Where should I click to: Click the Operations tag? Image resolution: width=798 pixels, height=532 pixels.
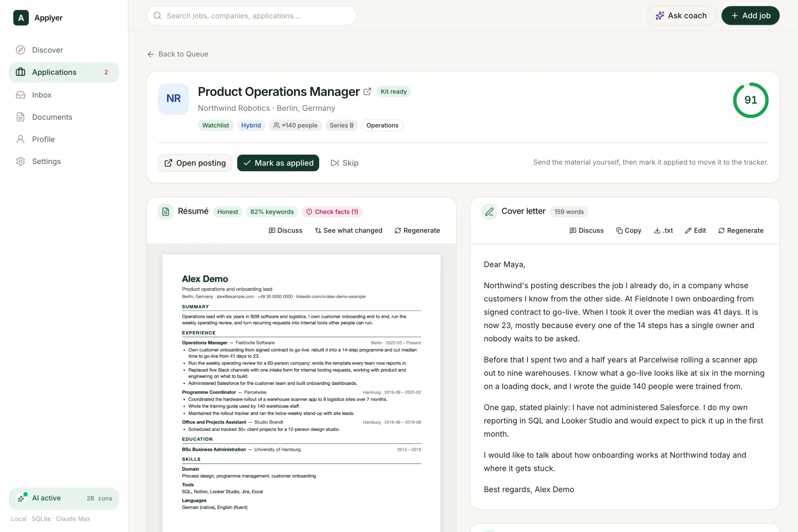pyautogui.click(x=382, y=125)
